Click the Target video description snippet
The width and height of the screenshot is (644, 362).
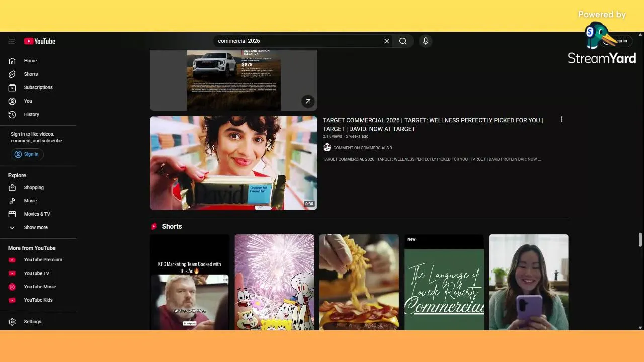pos(432,159)
